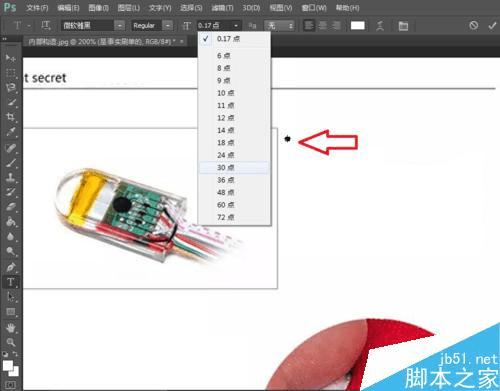500x391 pixels.
Task: Toggle Character and Paragraph panels
Action: pyautogui.click(x=403, y=25)
